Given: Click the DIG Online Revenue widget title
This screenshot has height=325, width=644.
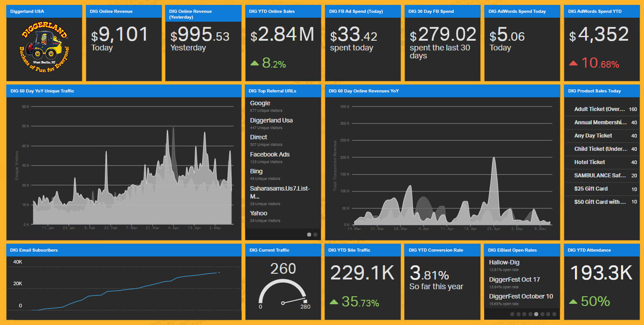Looking at the screenshot, I should click(111, 11).
